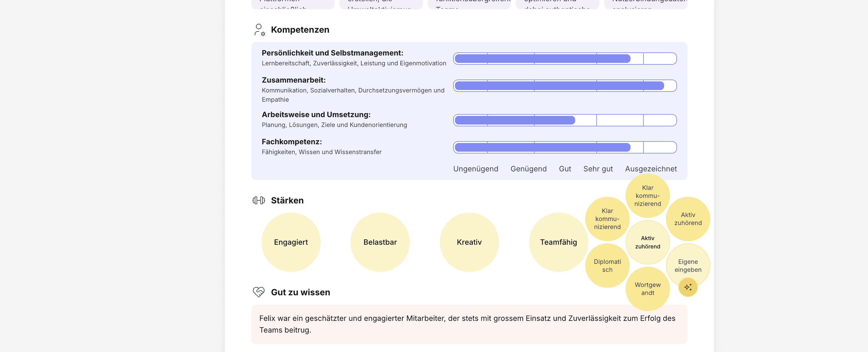Select the Engagiert strength bubble
The height and width of the screenshot is (352, 868).
click(x=291, y=242)
